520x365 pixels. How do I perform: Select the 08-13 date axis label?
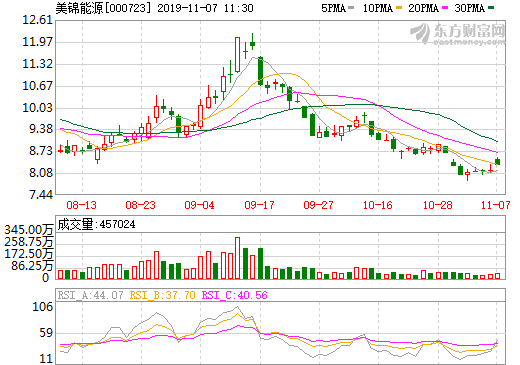tap(82, 205)
